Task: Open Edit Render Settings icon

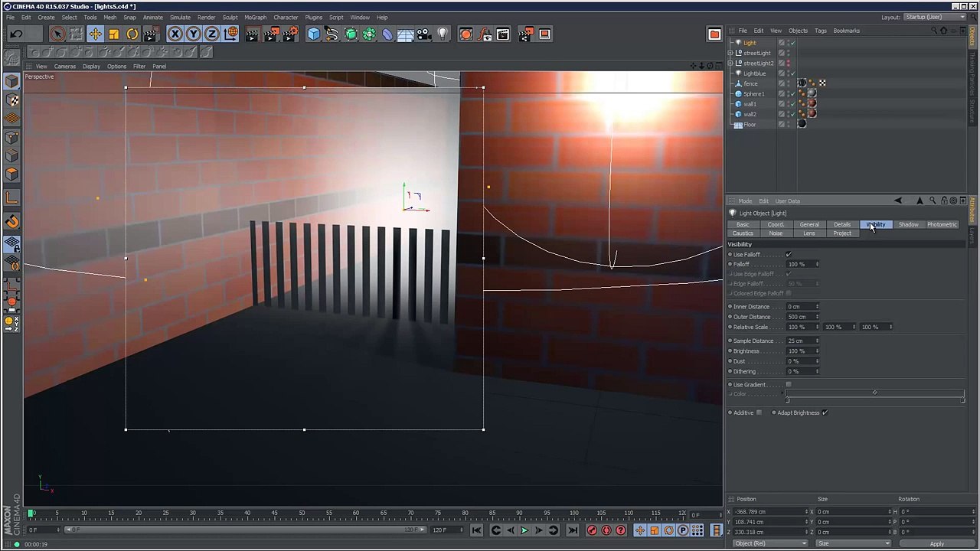Action: tap(289, 34)
